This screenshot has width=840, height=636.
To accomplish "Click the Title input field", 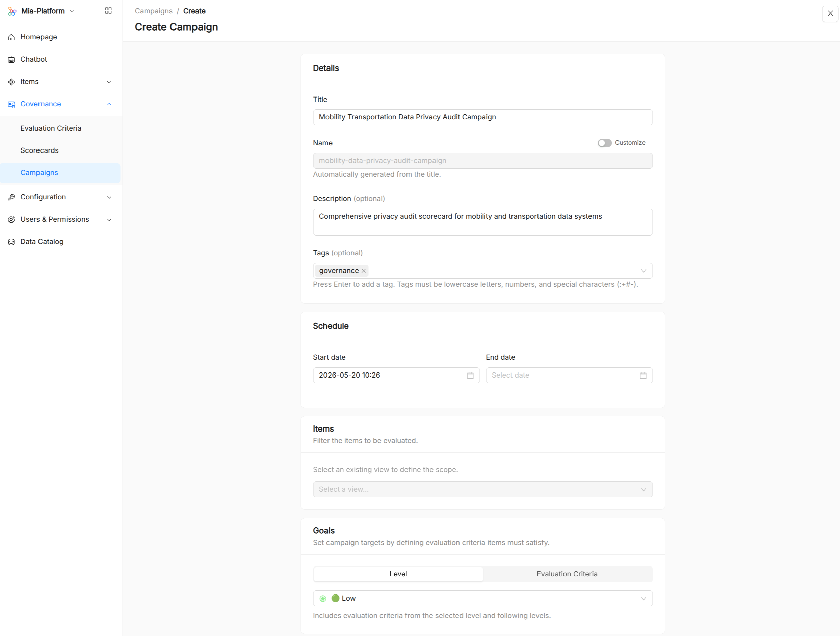I will click(x=483, y=117).
